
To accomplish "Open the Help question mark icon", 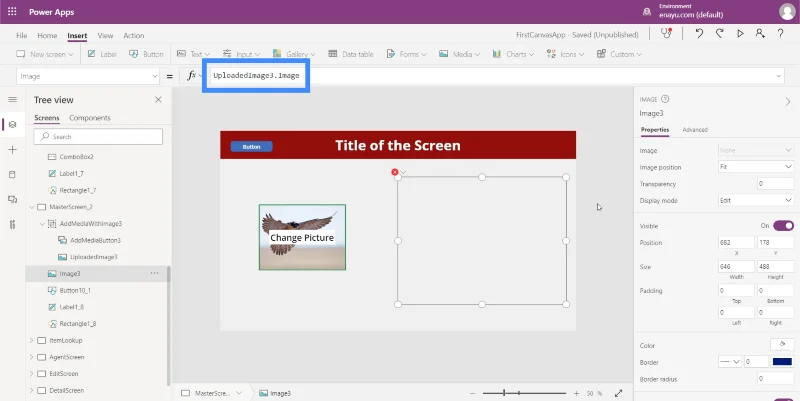I will [x=780, y=34].
